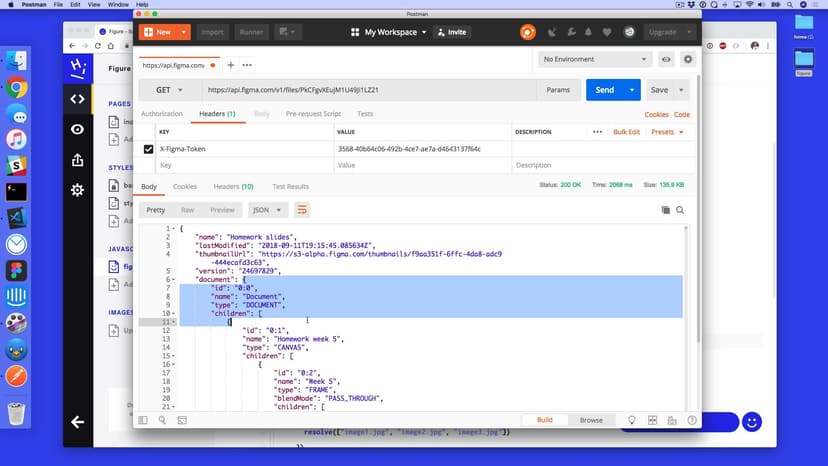
Task: Open the File menu in menu bar
Action: tap(58, 4)
